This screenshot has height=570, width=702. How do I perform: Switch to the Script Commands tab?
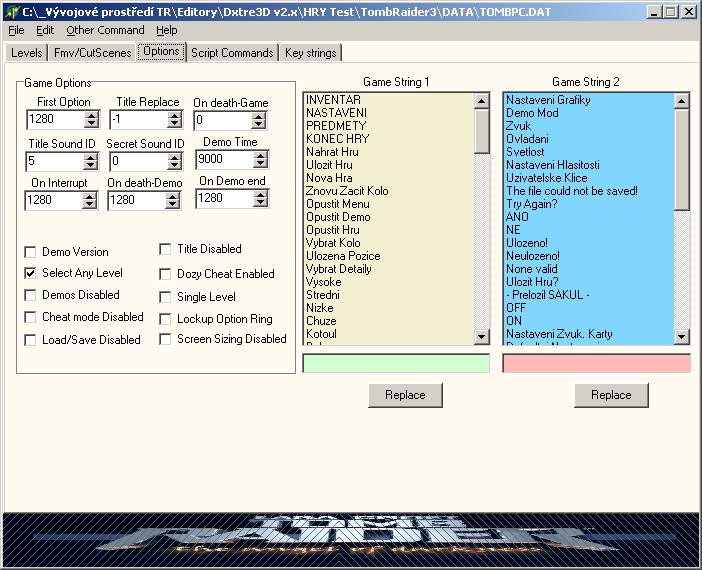click(231, 53)
